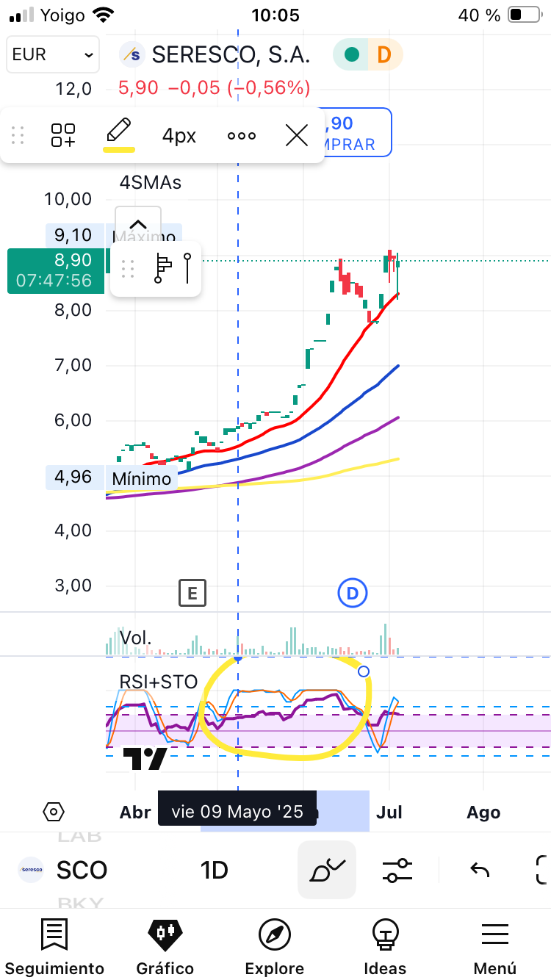Viewport: 551px width, 980px height.
Task: Select the vertical line pin tool icon
Action: point(187,269)
